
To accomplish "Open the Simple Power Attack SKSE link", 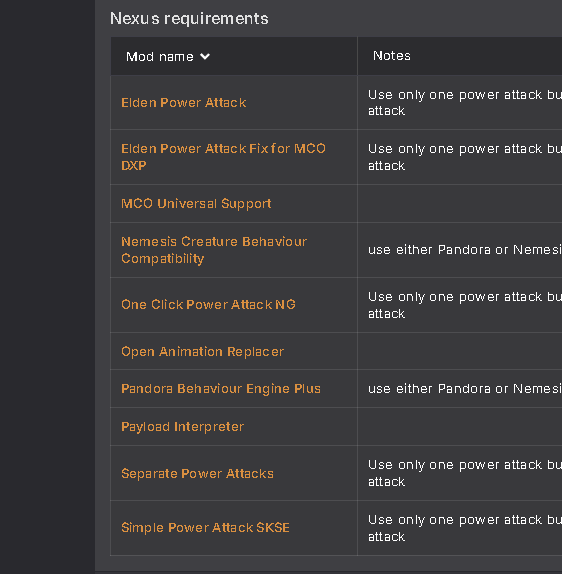I will tap(205, 528).
